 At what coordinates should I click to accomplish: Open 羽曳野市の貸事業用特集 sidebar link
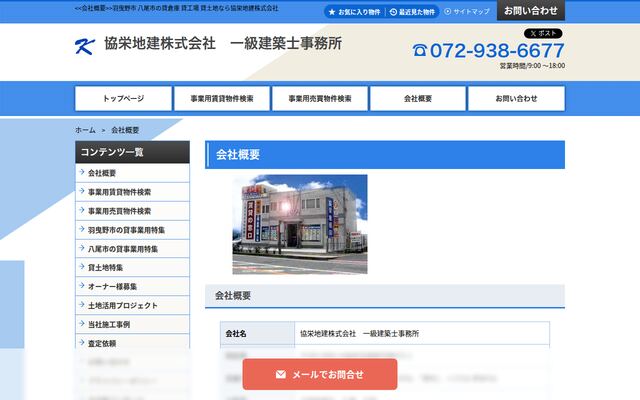(x=132, y=230)
